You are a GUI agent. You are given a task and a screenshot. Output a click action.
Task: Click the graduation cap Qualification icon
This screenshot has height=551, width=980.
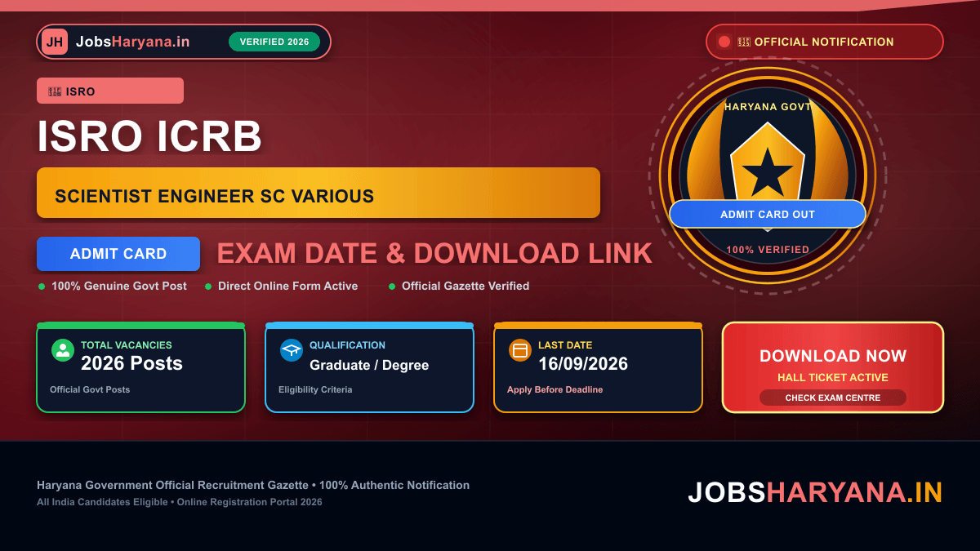[x=292, y=350]
